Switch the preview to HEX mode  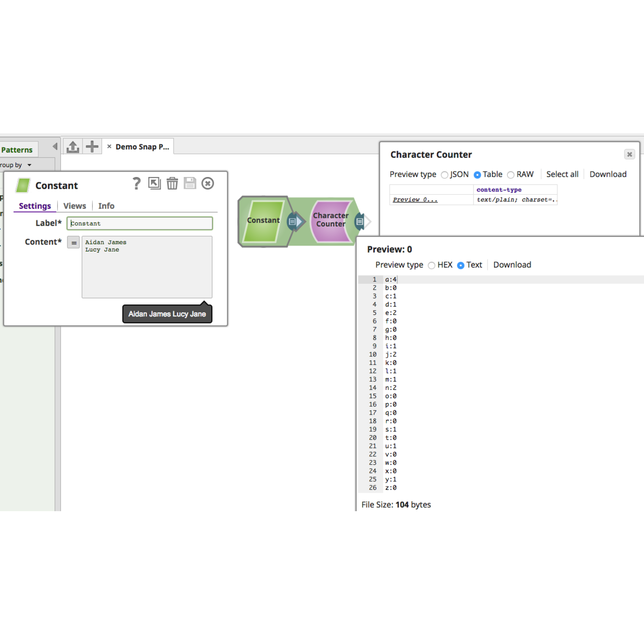coord(432,265)
